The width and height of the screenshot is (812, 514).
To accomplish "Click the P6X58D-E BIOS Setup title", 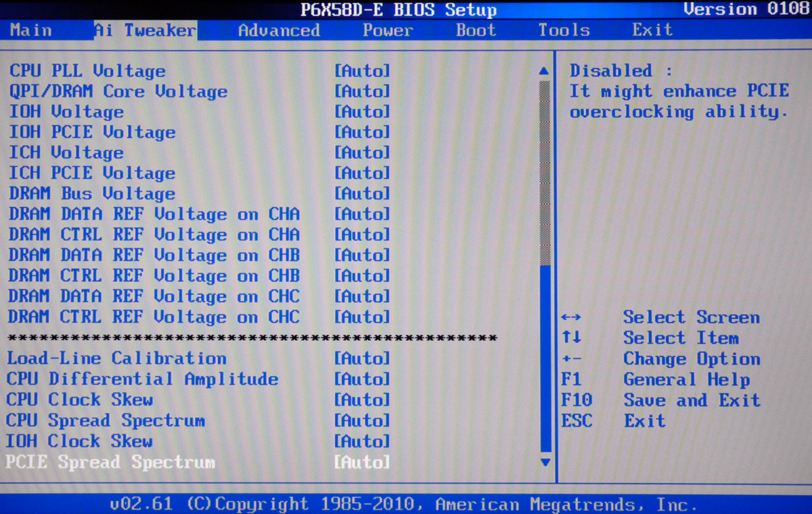I will coord(399,10).
